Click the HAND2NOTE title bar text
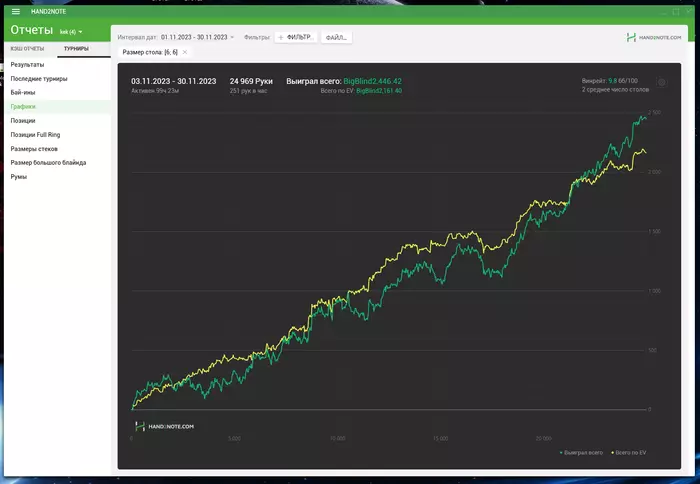The height and width of the screenshot is (484, 700). pyautogui.click(x=48, y=12)
